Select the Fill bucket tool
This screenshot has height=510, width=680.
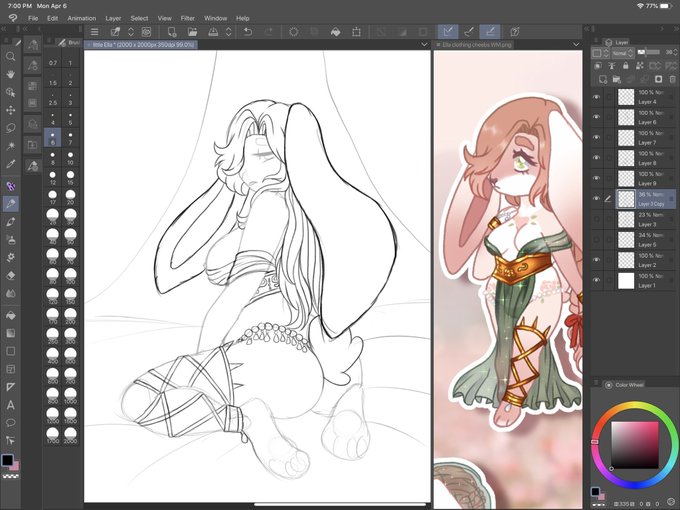pyautogui.click(x=10, y=315)
